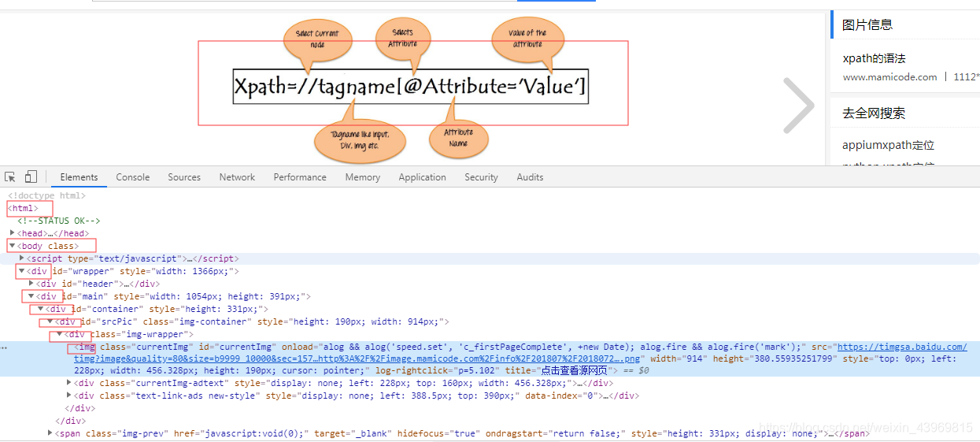Select the img class currentImg element
The width and height of the screenshot is (980, 442).
point(490,358)
